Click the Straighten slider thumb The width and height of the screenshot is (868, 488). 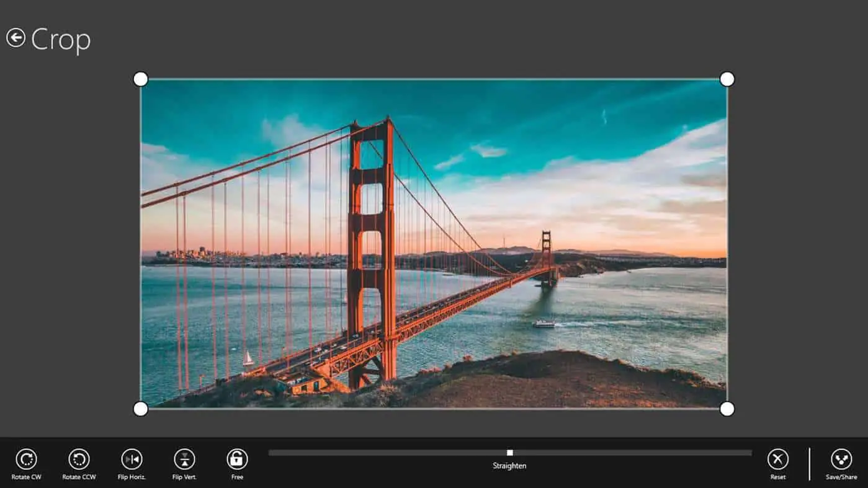(509, 453)
